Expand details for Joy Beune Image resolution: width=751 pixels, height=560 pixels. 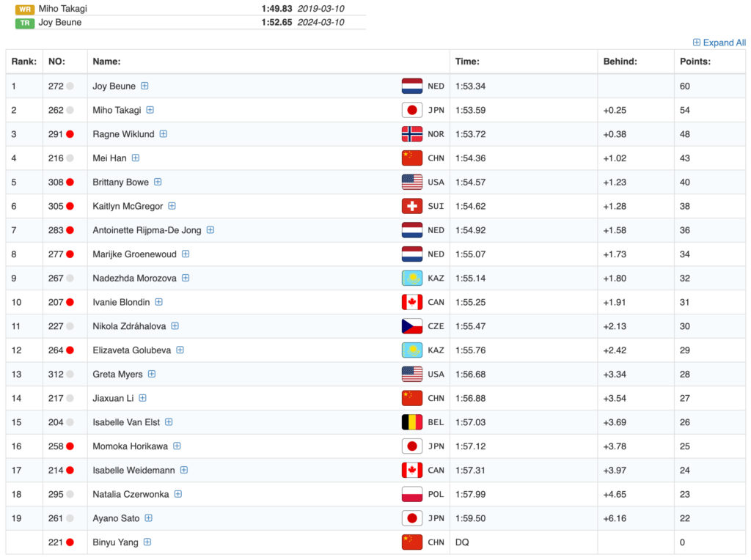tap(144, 86)
